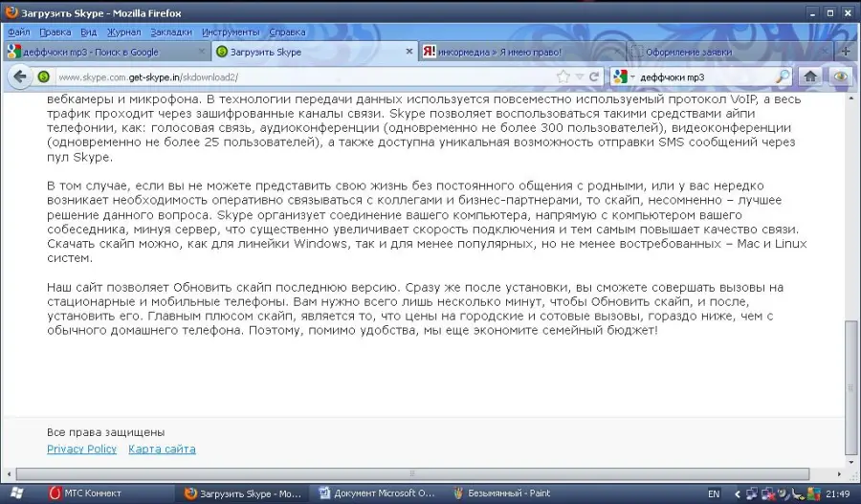The width and height of the screenshot is (861, 504).
Task: Click the first network connection tray icon
Action: point(751,493)
